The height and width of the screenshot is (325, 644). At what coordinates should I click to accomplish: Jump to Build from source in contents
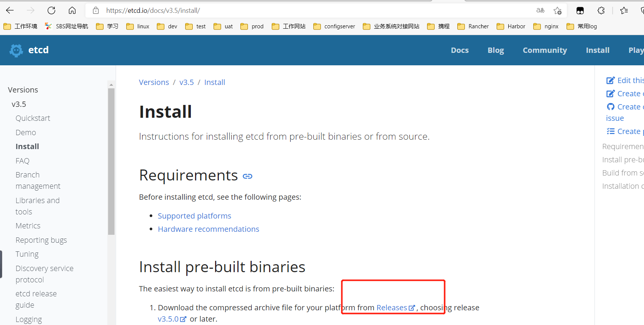pyautogui.click(x=623, y=173)
